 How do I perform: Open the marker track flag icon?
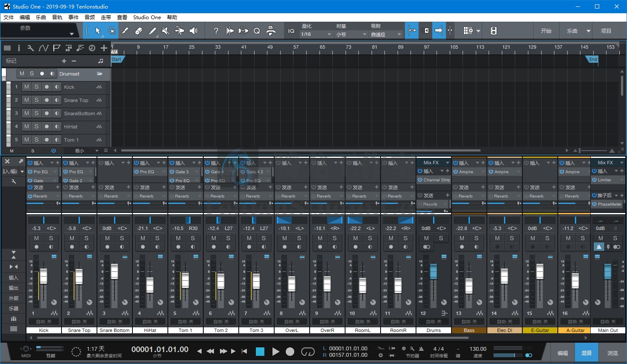57,48
